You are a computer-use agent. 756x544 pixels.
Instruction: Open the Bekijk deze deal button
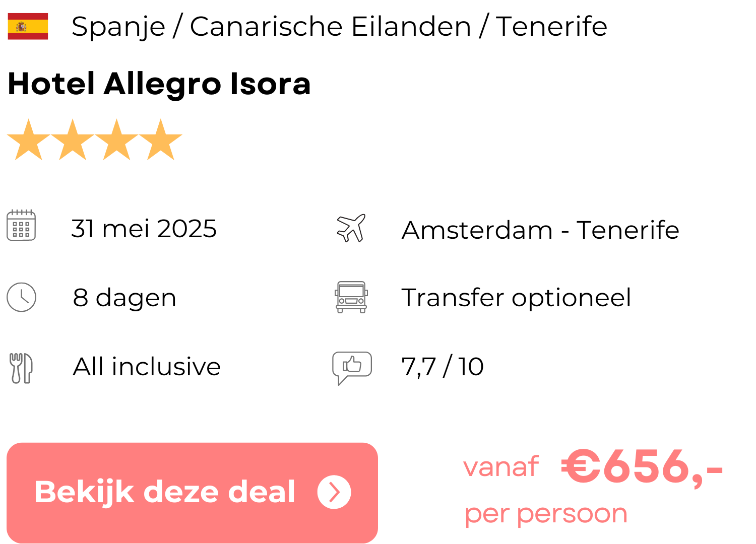point(192,493)
